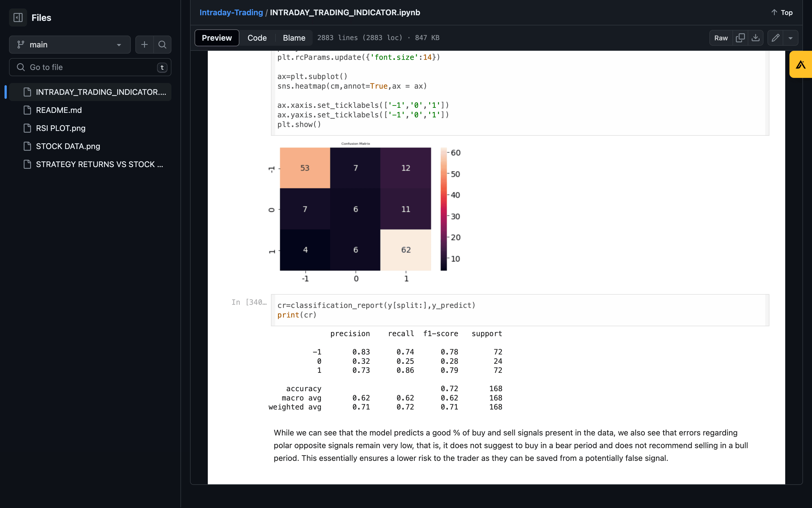This screenshot has height=508, width=812.
Task: Switch to the Blame tab
Action: [x=294, y=38]
